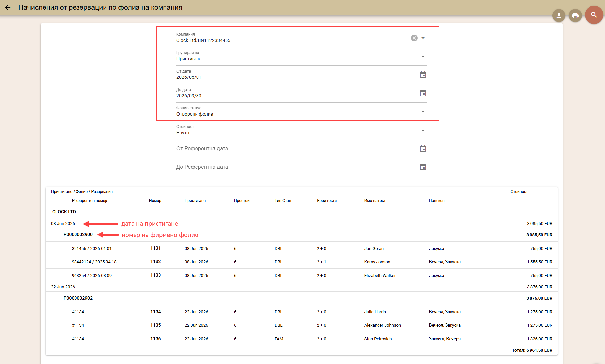Open folio P0000002902
The image size is (605, 364).
(78, 298)
